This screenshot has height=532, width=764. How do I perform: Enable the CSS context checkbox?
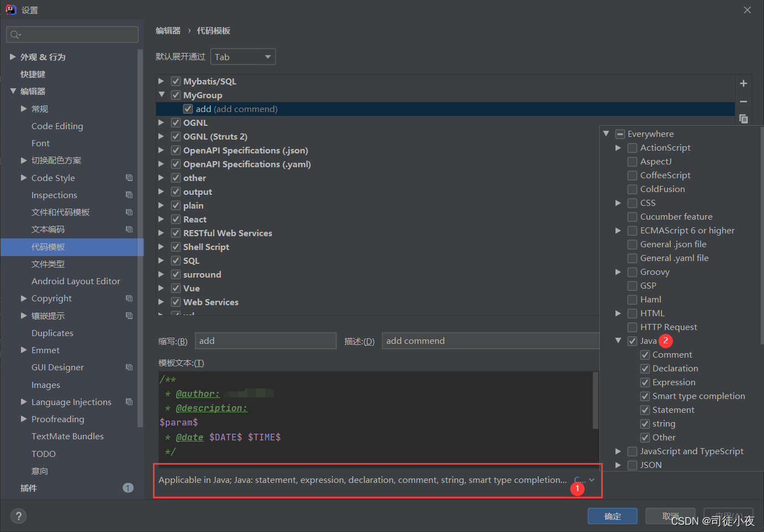[x=633, y=203]
